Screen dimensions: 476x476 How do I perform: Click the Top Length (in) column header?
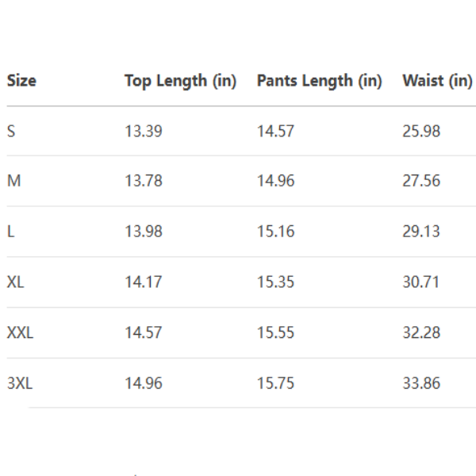(x=180, y=80)
